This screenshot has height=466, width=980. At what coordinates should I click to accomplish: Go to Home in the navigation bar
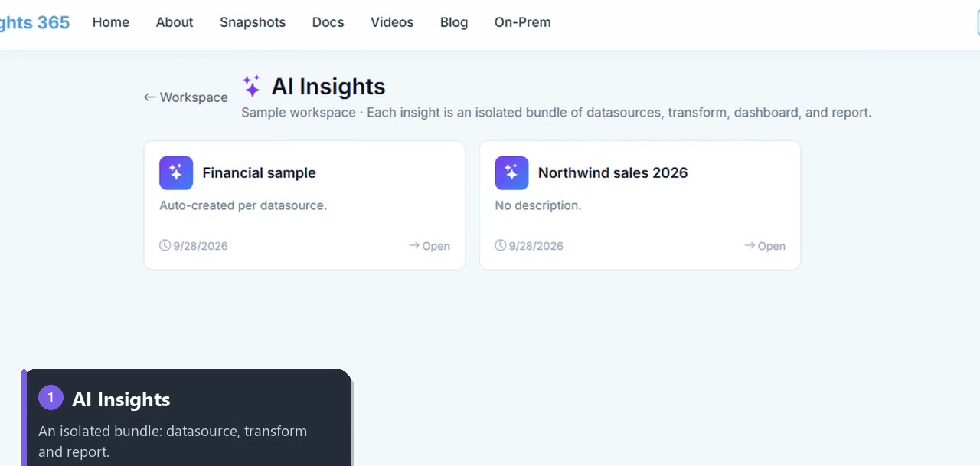(x=111, y=22)
